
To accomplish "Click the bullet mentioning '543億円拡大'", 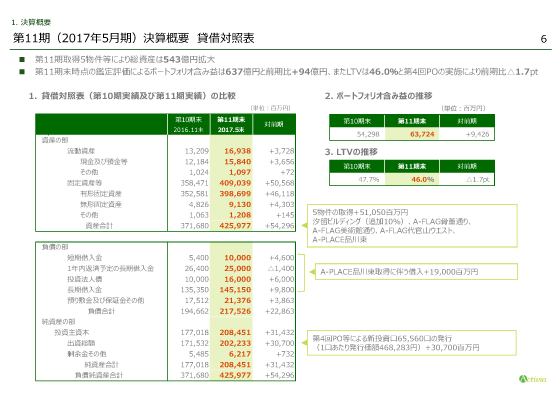I will point(125,59).
